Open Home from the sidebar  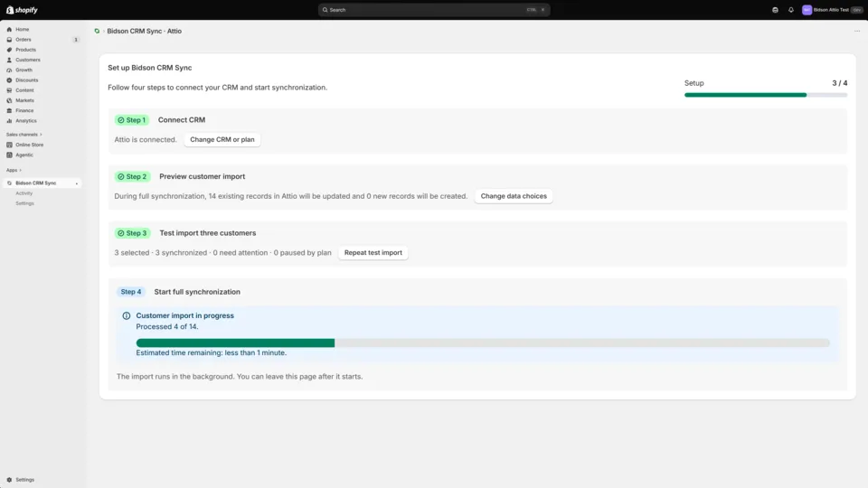click(22, 29)
